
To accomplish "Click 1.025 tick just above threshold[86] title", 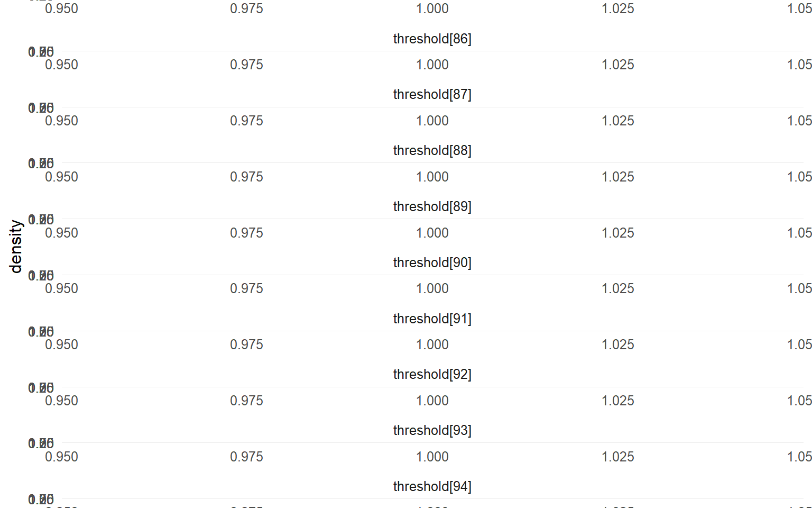I will click(x=617, y=8).
